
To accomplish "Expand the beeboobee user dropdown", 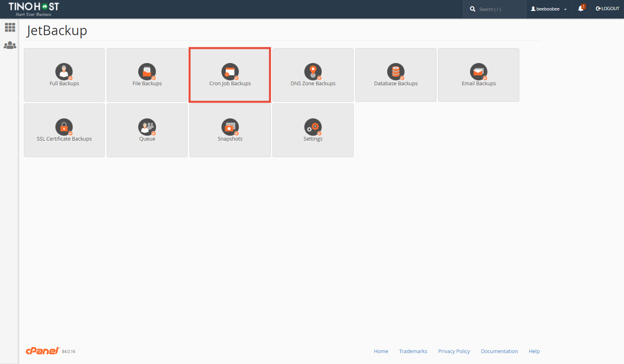I will point(548,9).
